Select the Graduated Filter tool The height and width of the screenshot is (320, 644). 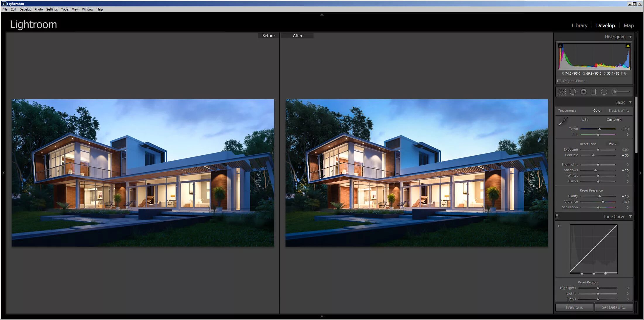(594, 92)
